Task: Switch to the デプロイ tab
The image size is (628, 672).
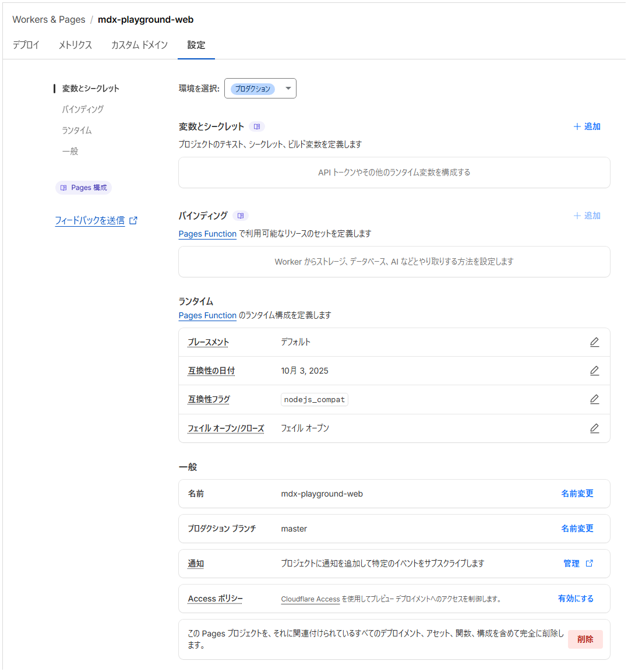Action: click(26, 45)
